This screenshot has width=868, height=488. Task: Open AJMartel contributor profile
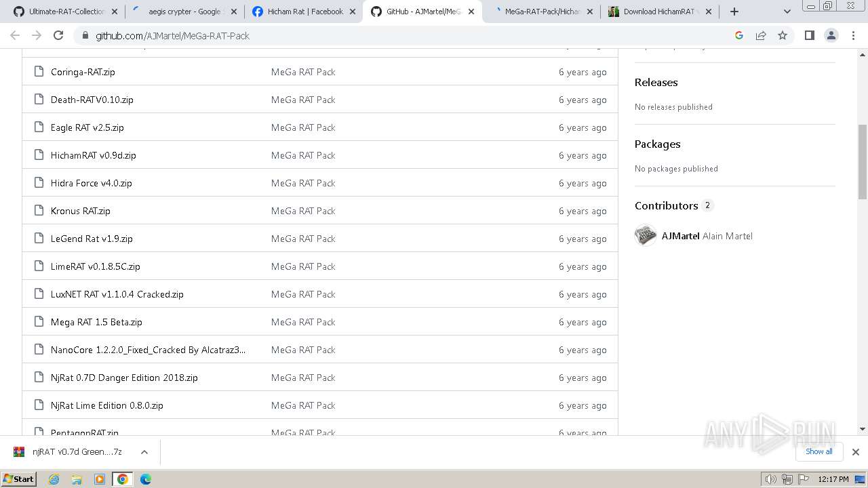point(680,236)
